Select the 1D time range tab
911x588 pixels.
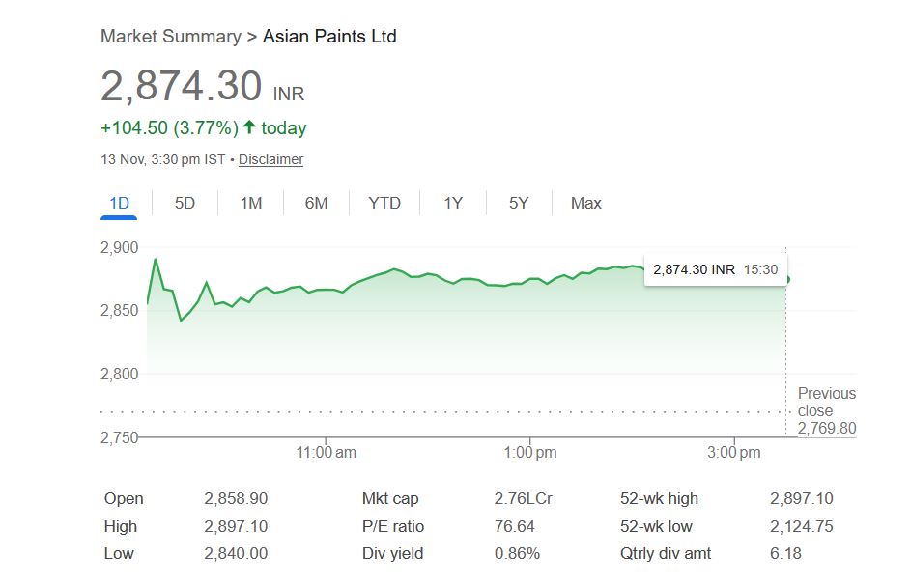(119, 203)
